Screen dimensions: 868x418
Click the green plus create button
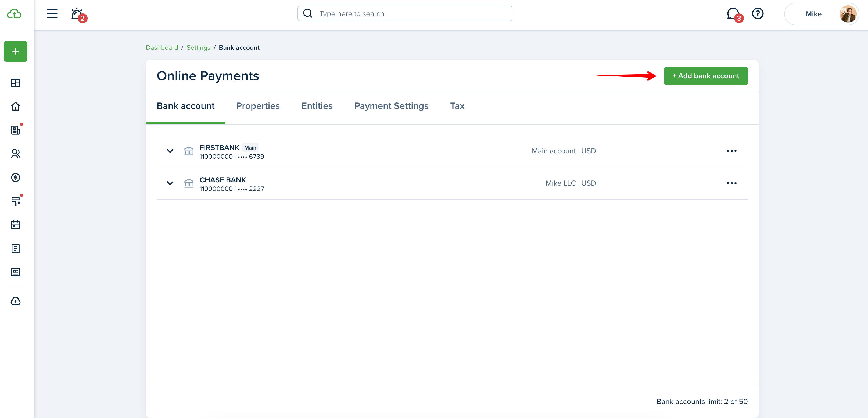point(16,51)
